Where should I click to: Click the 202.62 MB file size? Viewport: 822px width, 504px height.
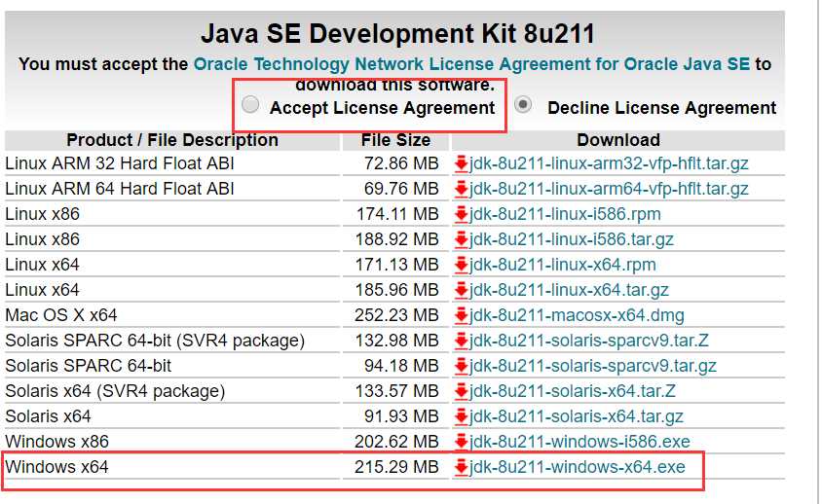tap(396, 442)
